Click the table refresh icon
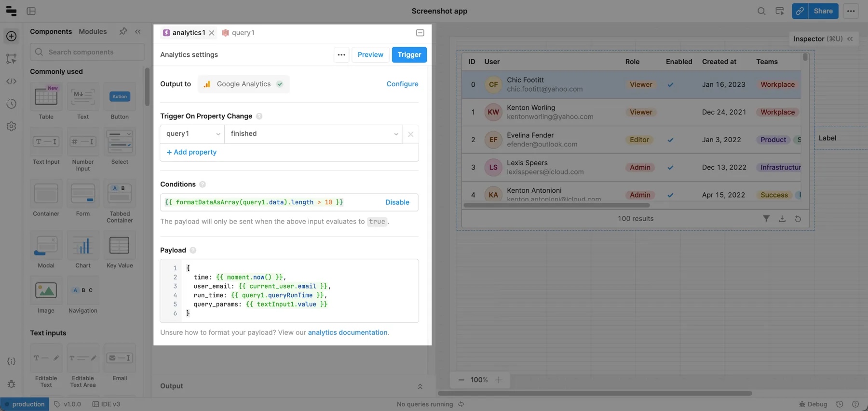The width and height of the screenshot is (868, 411). (798, 219)
